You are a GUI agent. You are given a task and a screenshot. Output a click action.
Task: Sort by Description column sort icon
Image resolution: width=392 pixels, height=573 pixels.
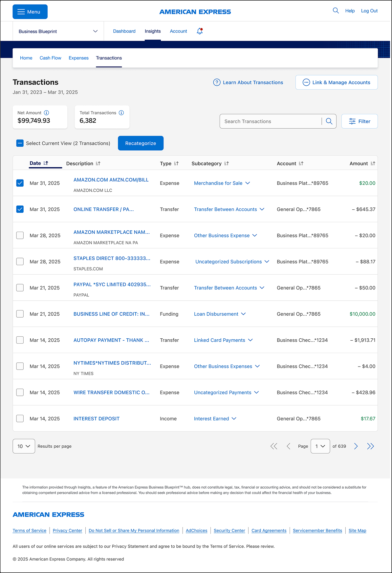[98, 163]
